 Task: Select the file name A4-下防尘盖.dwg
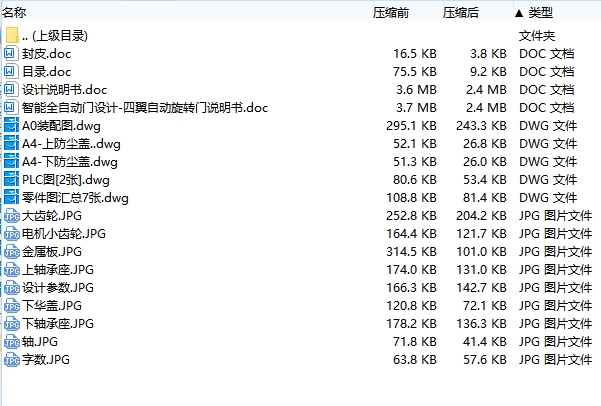pos(70,162)
